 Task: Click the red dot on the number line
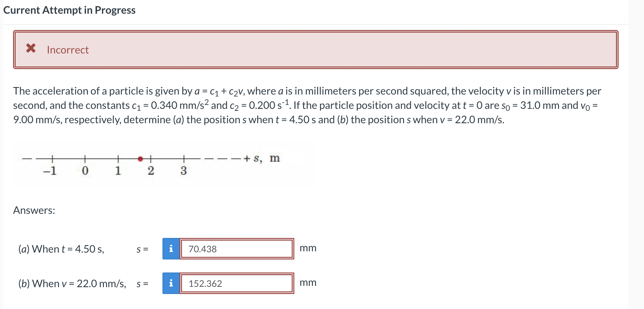(141, 159)
